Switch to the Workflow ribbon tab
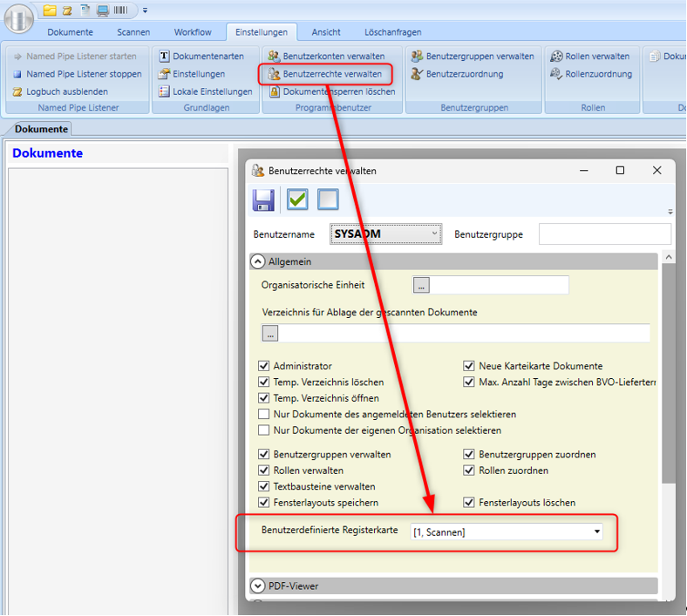Viewport: 687px width, 616px height. [192, 32]
